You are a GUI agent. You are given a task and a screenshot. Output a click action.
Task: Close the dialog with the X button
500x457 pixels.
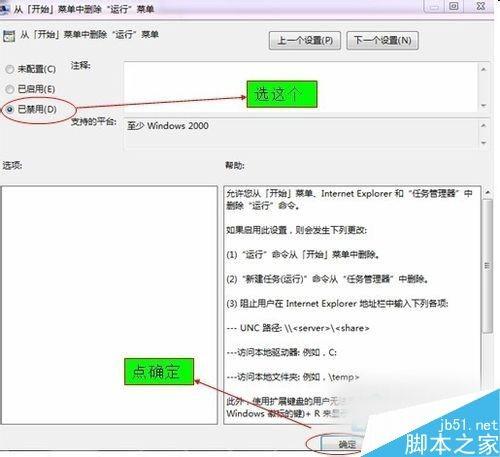tap(480, 6)
